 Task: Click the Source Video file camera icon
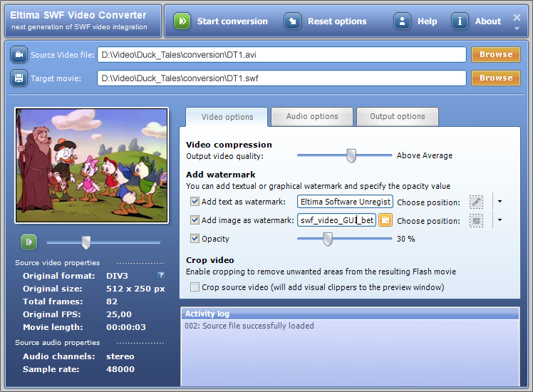click(19, 55)
